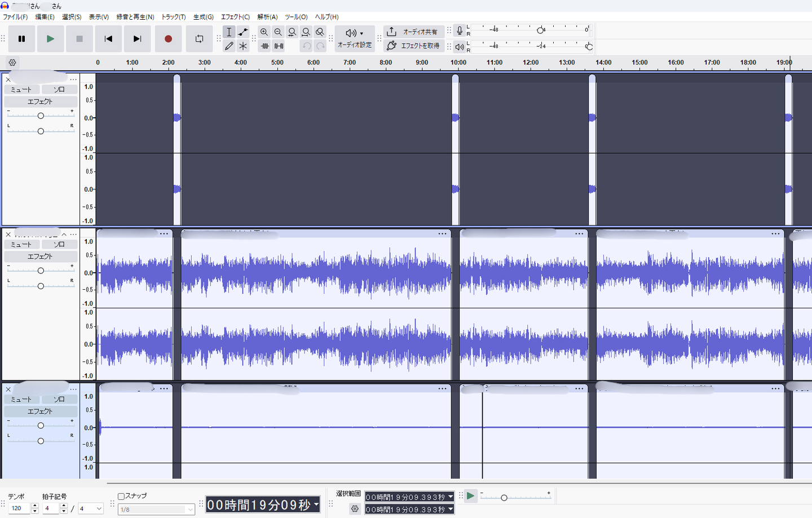Pause playback with the Pause button
The width and height of the screenshot is (812, 518).
click(x=21, y=39)
